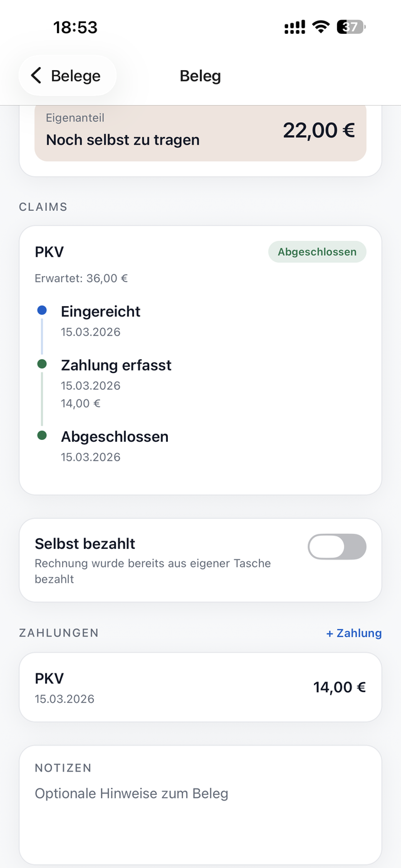Enable the Selbst bezahlt toggle
This screenshot has height=868, width=401.
coord(337,546)
